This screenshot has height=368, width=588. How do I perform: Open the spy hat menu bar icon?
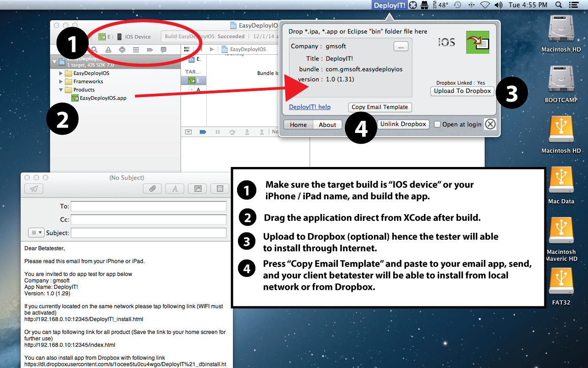[425, 5]
